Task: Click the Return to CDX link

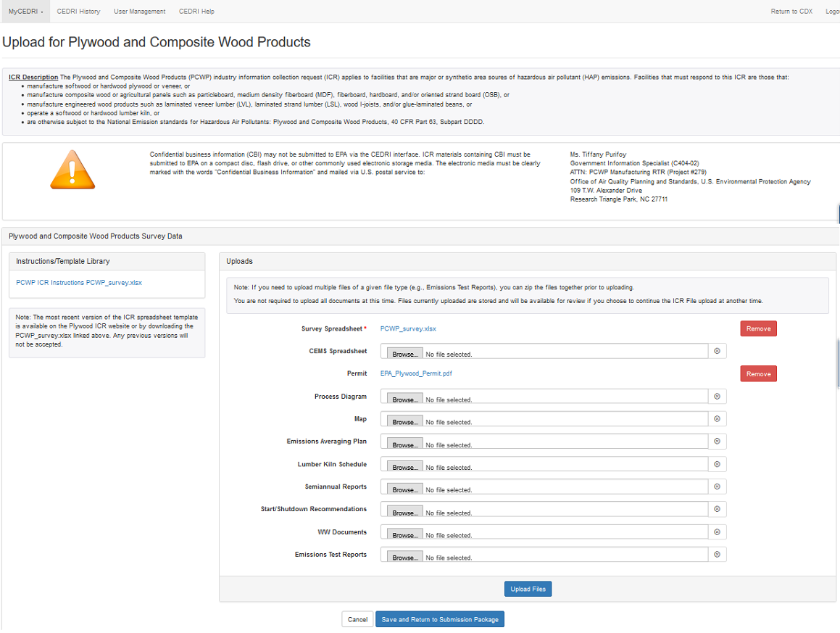Action: [791, 12]
